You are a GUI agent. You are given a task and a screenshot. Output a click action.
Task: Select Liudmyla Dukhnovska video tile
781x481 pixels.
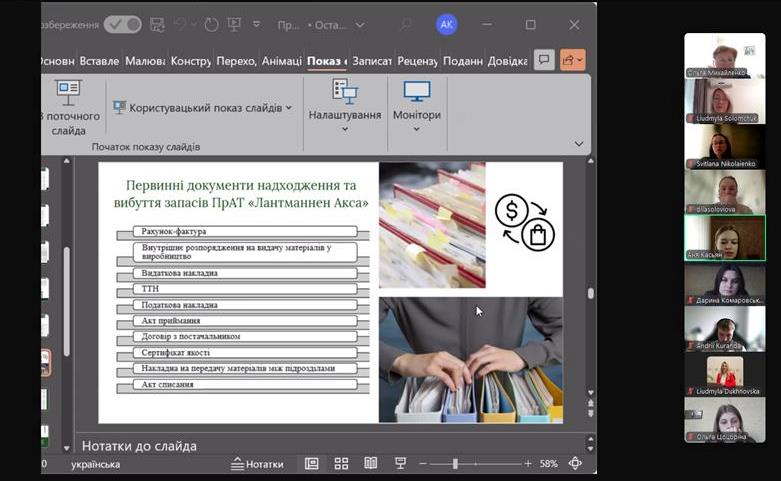725,374
